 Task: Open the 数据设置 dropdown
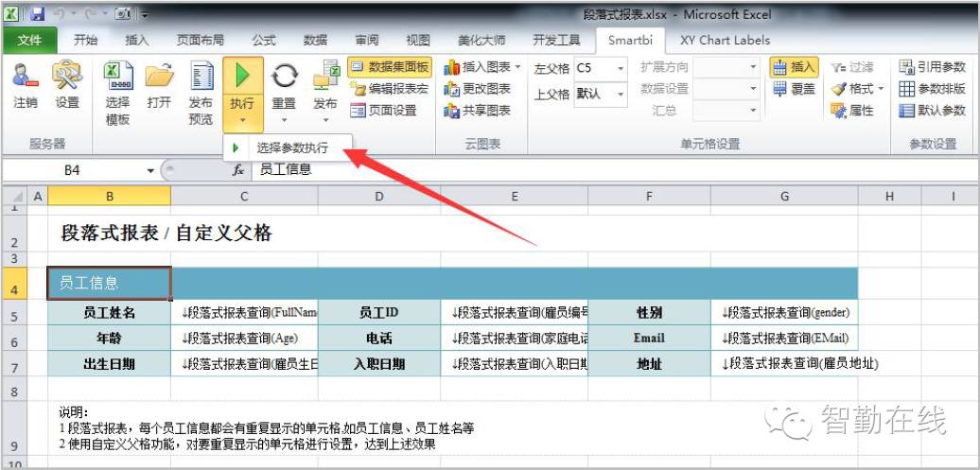click(x=753, y=89)
